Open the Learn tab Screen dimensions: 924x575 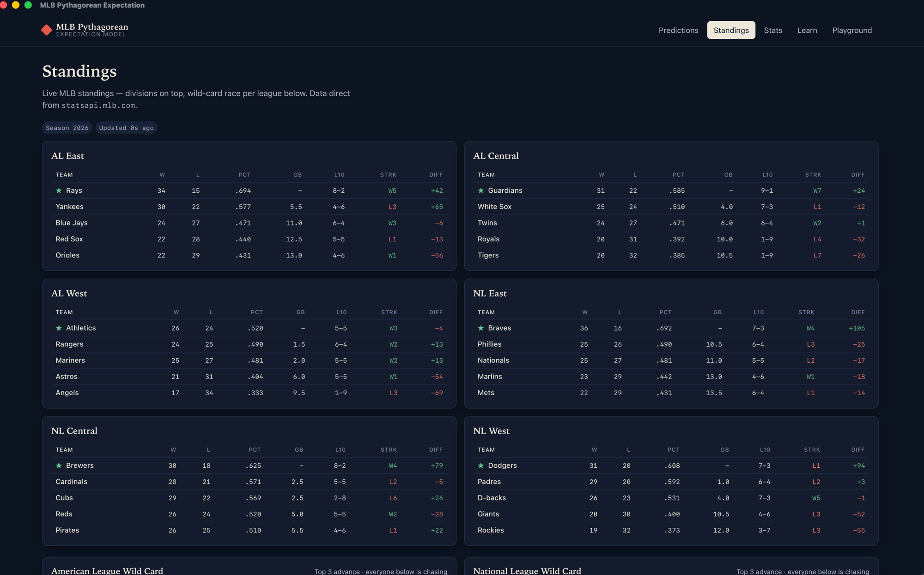[x=807, y=30]
